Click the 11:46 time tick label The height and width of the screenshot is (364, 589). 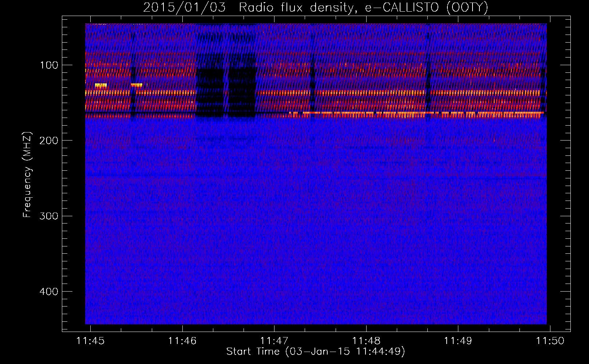click(x=182, y=341)
